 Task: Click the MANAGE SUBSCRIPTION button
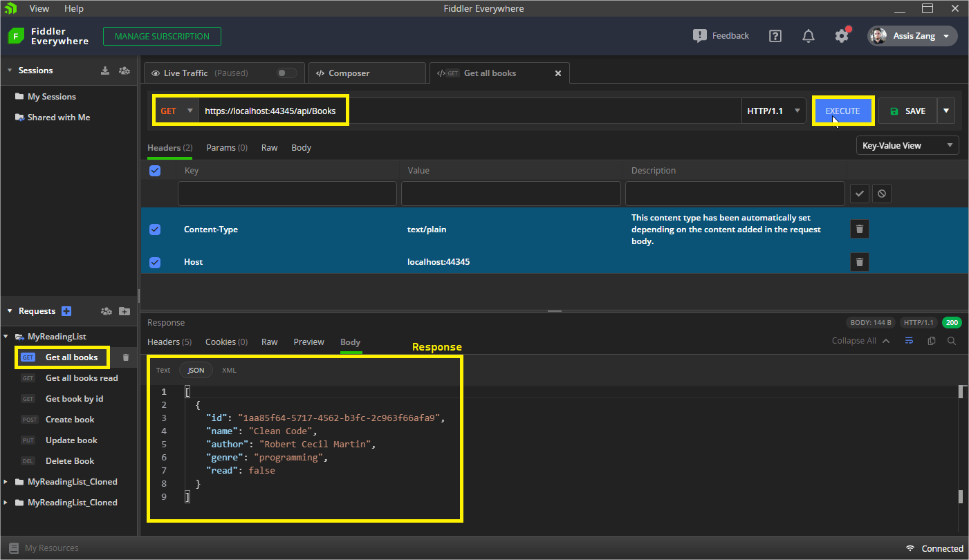[162, 37]
